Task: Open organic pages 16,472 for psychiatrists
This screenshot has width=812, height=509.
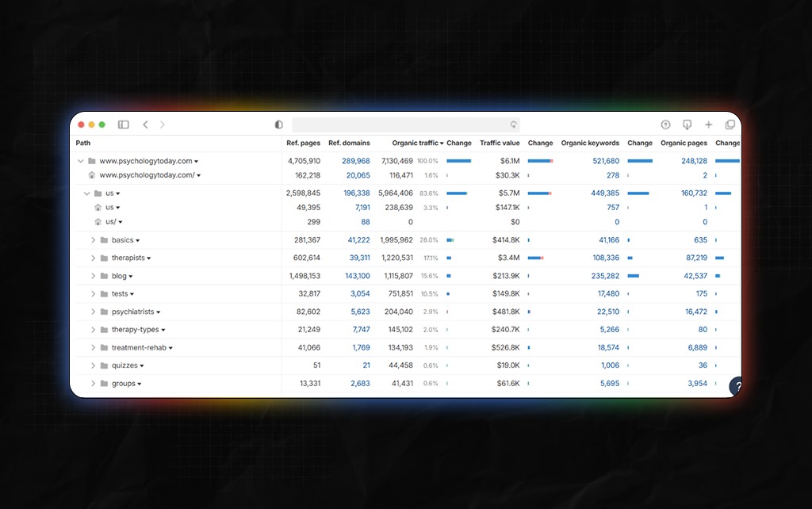Action: [x=696, y=312]
